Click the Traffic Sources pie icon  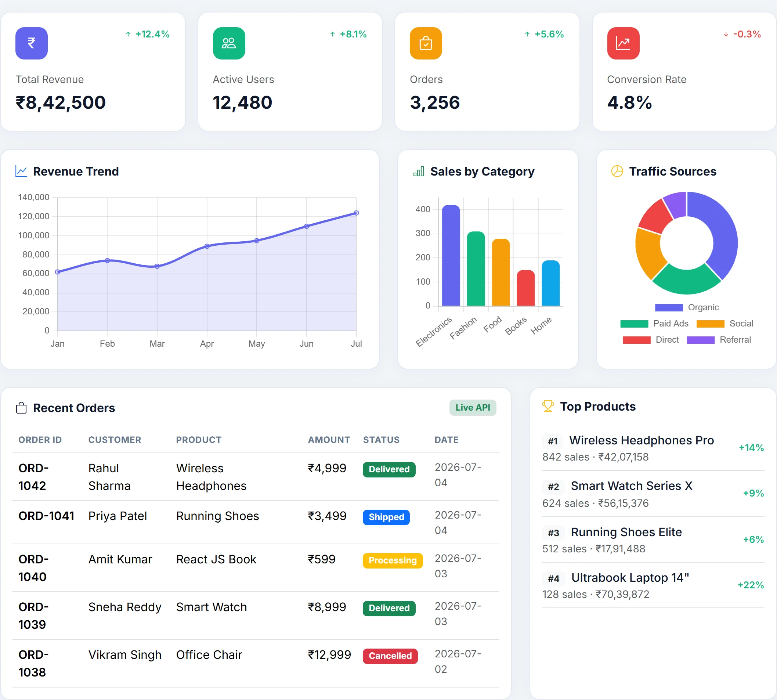(x=617, y=171)
